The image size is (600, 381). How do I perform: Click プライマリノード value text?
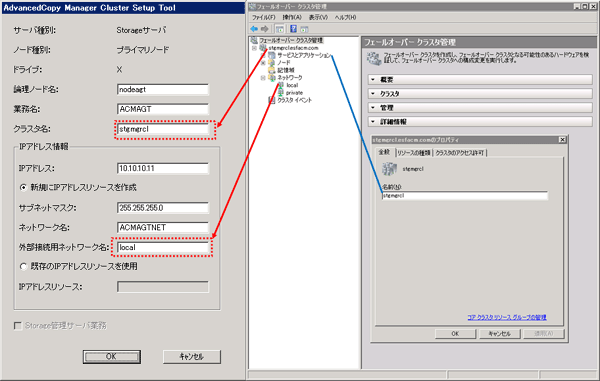click(x=143, y=50)
